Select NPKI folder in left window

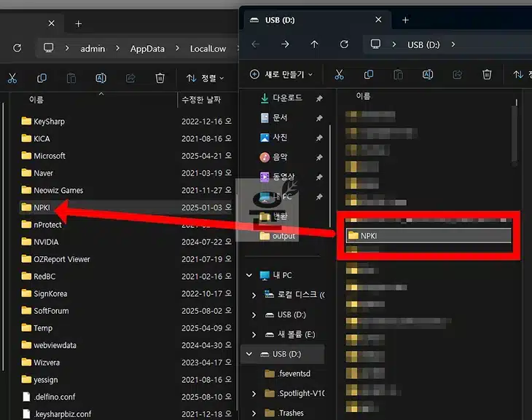click(125, 207)
